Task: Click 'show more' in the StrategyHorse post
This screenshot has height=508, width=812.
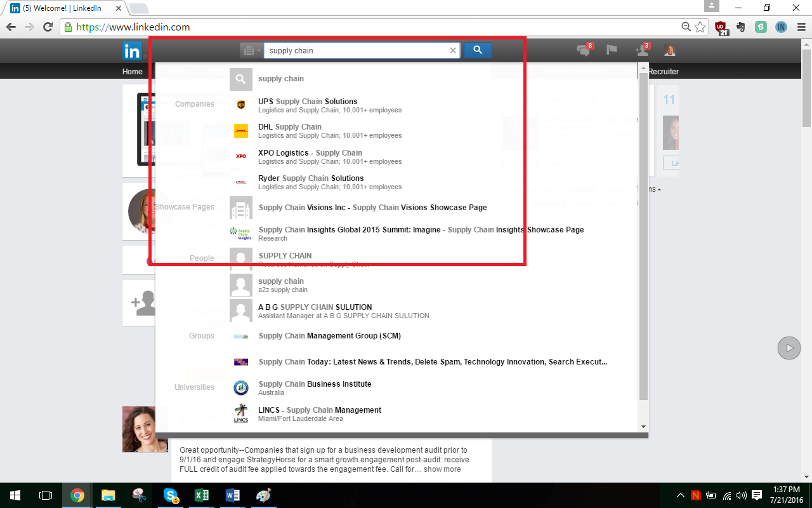Action: pyautogui.click(x=442, y=469)
